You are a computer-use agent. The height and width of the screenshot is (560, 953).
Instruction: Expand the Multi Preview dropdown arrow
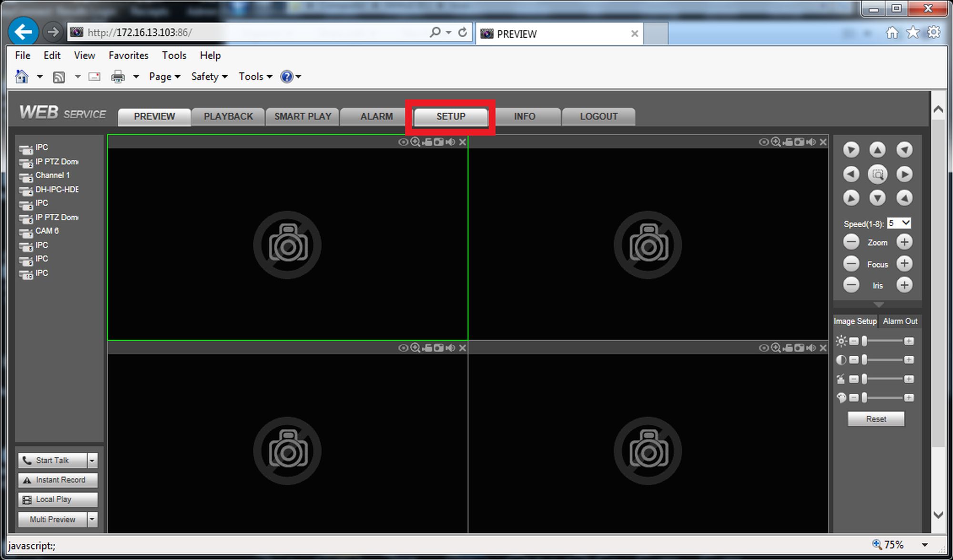click(x=92, y=520)
